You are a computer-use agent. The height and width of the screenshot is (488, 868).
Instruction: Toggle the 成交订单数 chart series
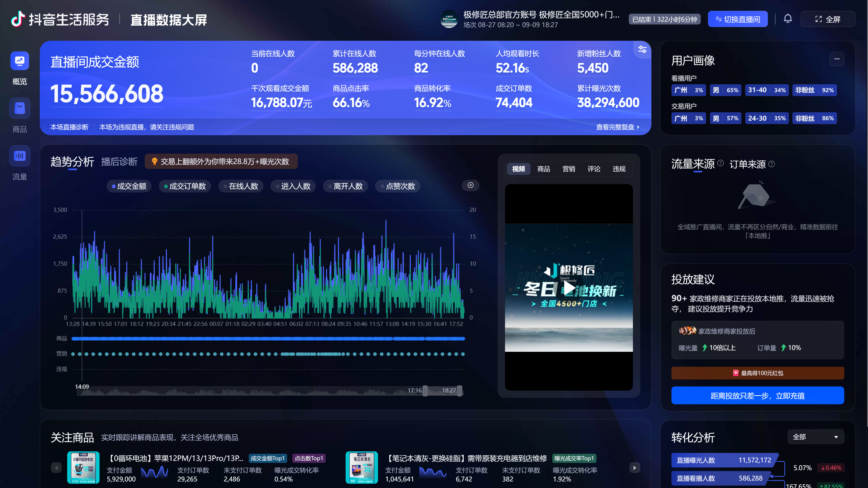coord(185,186)
